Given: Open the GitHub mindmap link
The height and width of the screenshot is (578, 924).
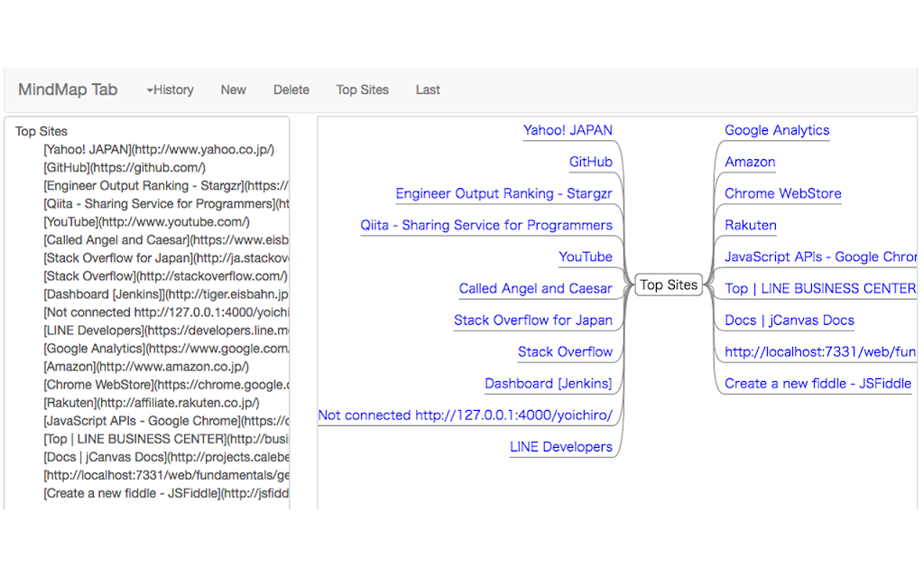Looking at the screenshot, I should [x=591, y=163].
